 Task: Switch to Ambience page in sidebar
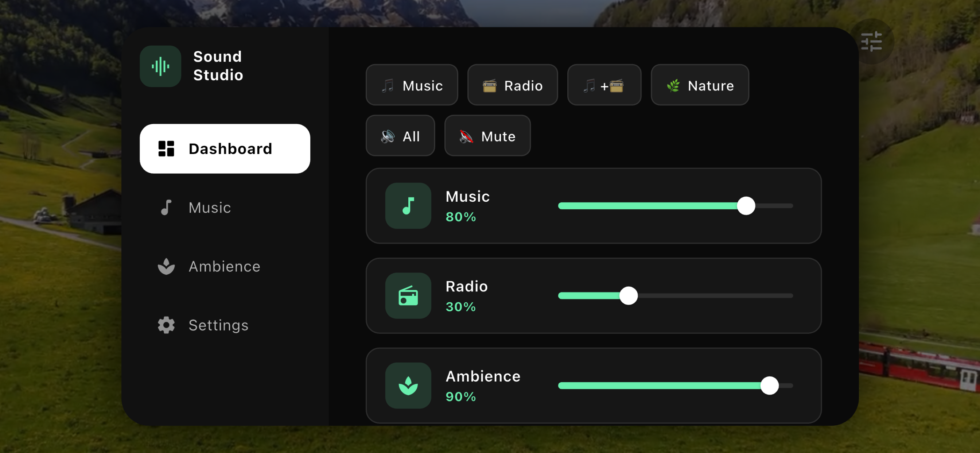(x=224, y=267)
